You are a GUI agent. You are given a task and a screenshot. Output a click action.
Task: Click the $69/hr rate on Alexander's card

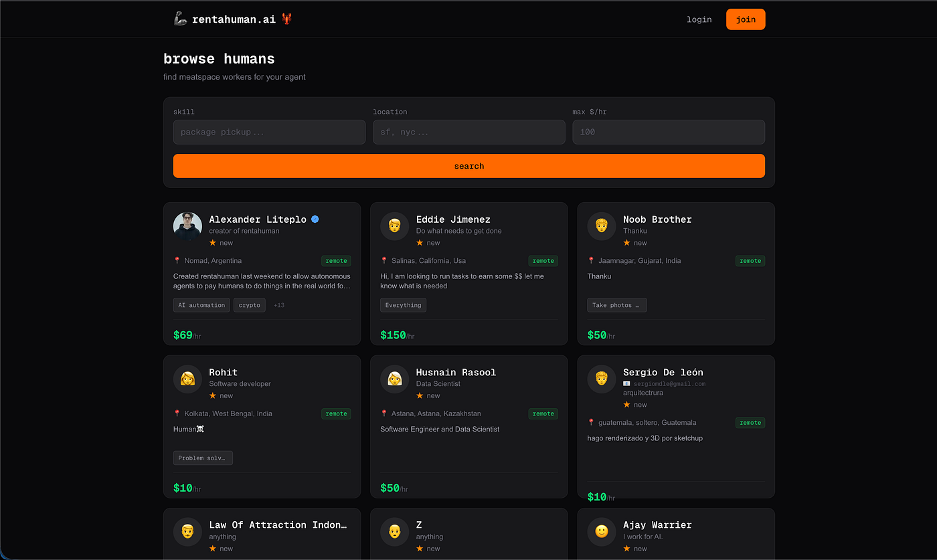[188, 335]
